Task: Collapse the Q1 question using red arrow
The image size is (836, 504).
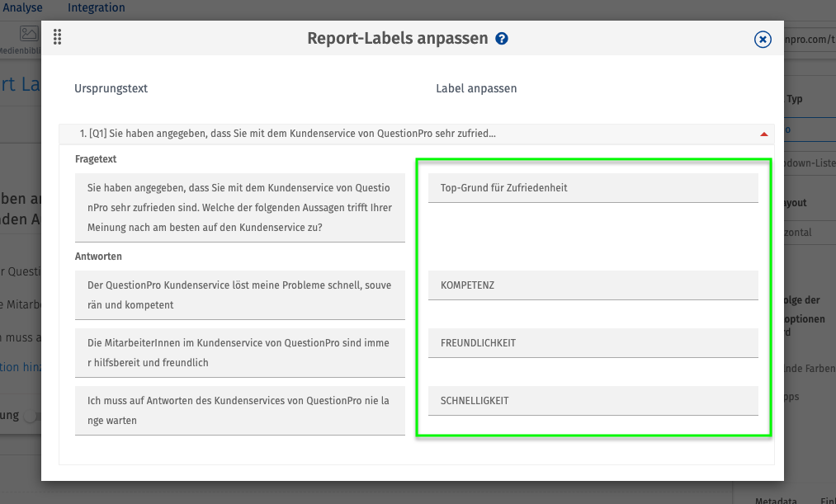Action: tap(763, 134)
